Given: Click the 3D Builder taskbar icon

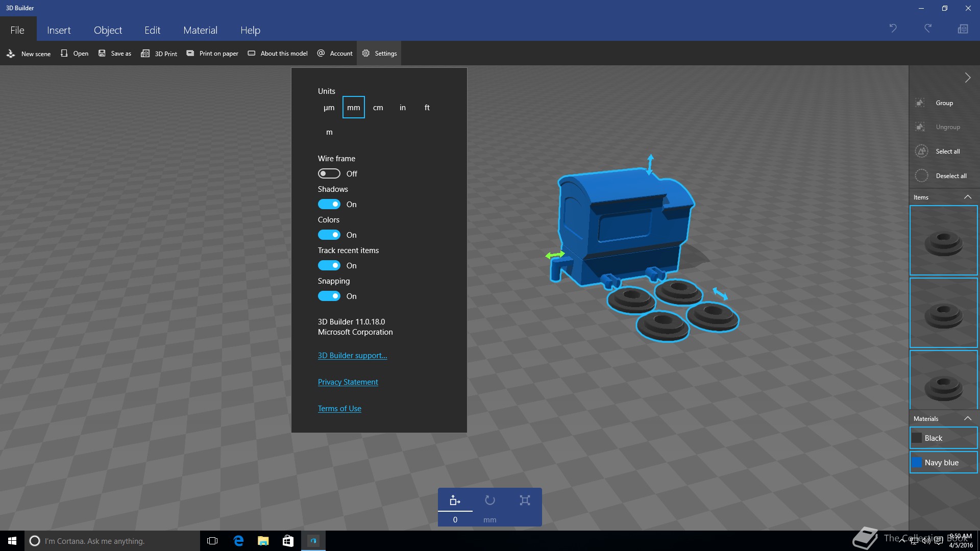Looking at the screenshot, I should click(313, 541).
